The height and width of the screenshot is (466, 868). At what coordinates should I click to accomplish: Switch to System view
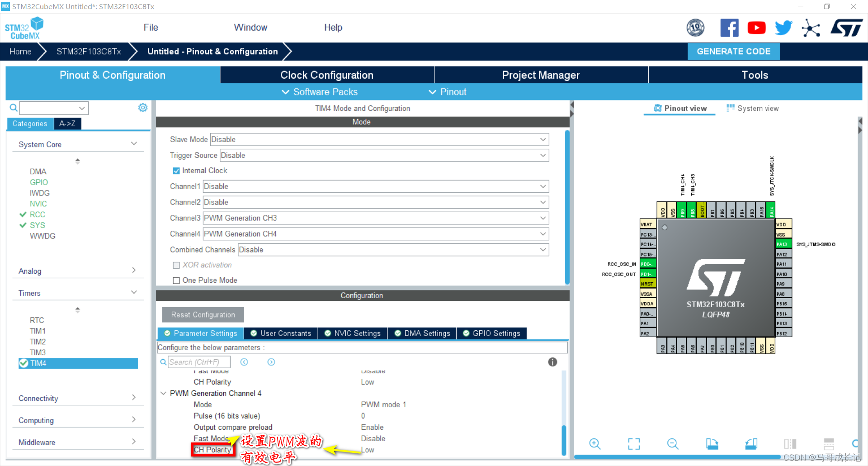coord(753,108)
